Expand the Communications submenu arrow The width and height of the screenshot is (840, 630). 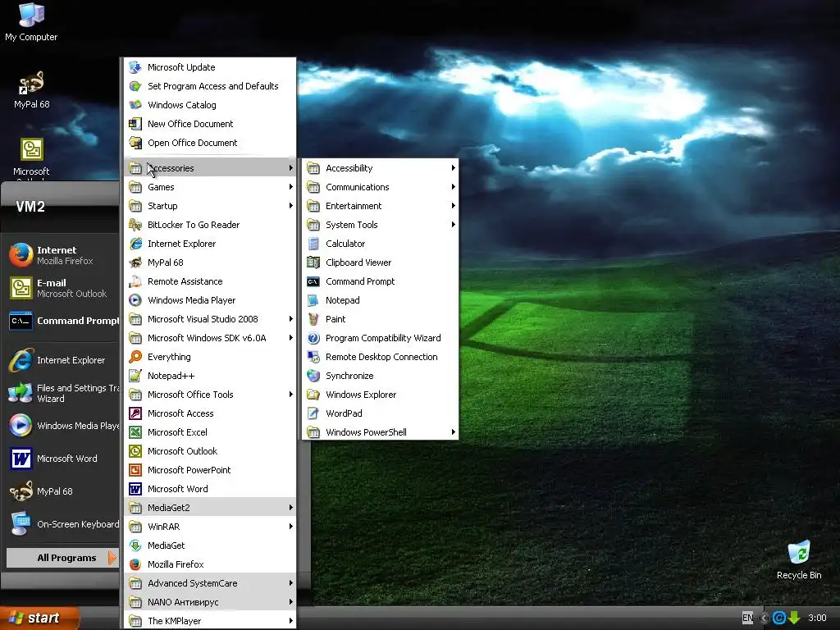(x=453, y=187)
